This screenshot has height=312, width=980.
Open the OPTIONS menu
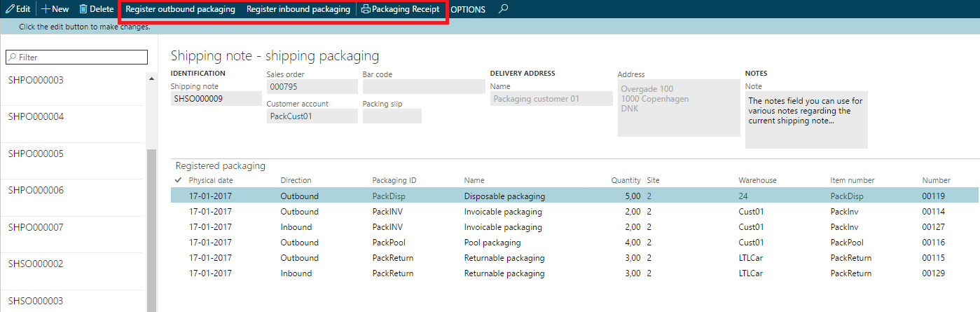[468, 10]
